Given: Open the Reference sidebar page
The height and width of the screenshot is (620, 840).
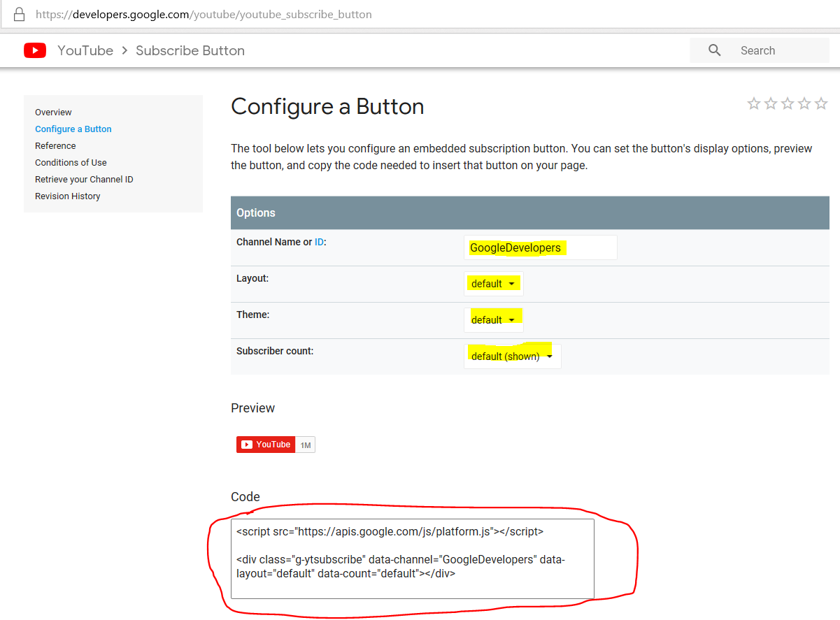Looking at the screenshot, I should click(55, 146).
